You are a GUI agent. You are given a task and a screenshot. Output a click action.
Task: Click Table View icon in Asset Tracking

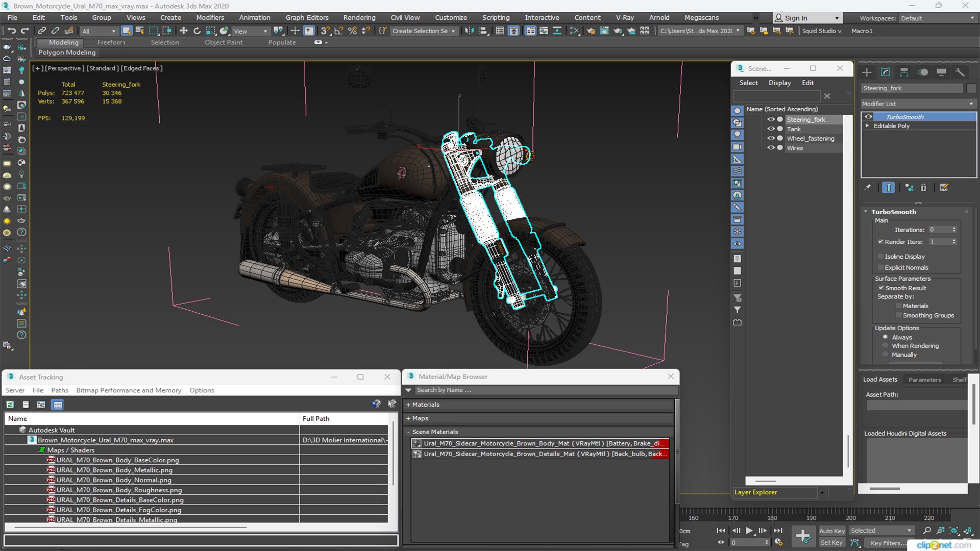coord(58,405)
